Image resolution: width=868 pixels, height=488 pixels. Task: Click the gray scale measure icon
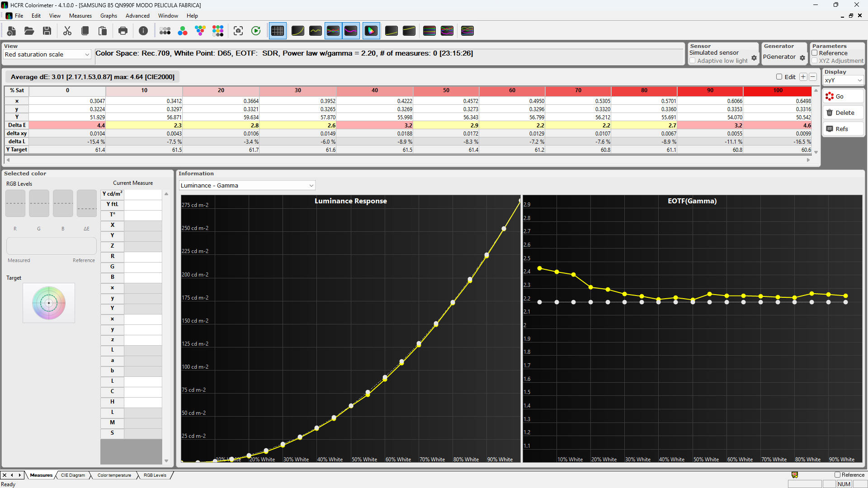(x=165, y=31)
